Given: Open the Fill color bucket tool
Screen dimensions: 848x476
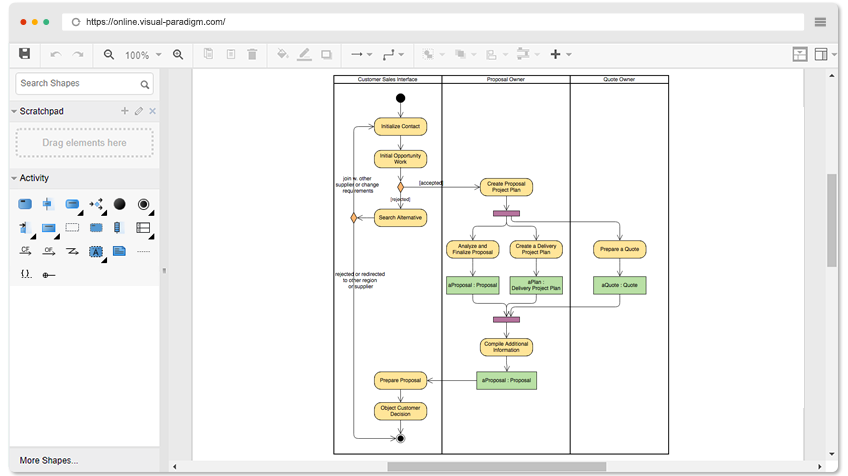Looking at the screenshot, I should click(282, 54).
